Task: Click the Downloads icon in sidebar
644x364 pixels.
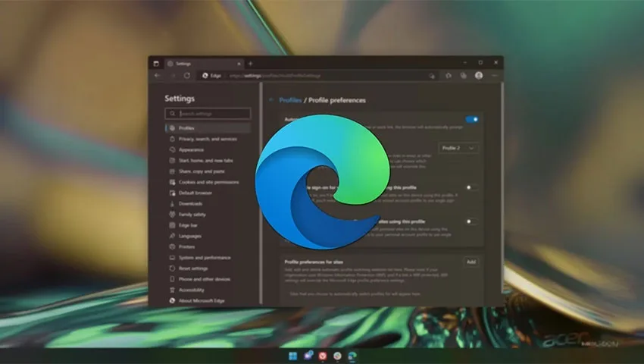Action: (x=172, y=203)
